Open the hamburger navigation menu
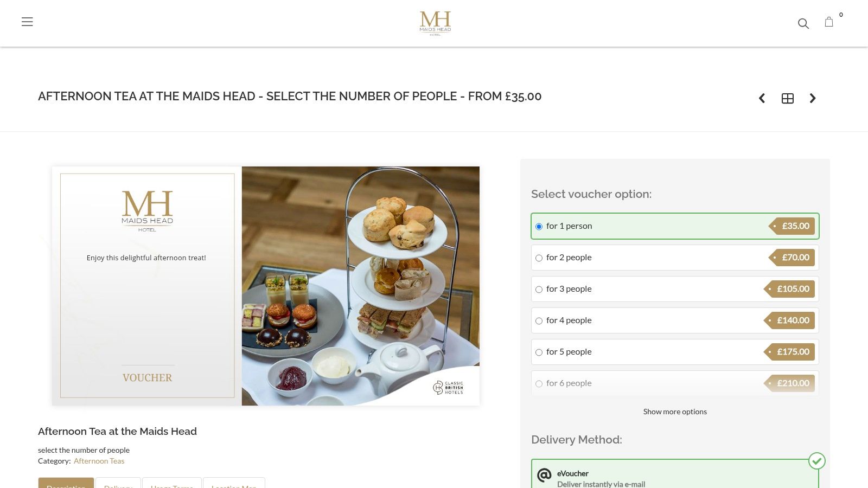 point(27,22)
